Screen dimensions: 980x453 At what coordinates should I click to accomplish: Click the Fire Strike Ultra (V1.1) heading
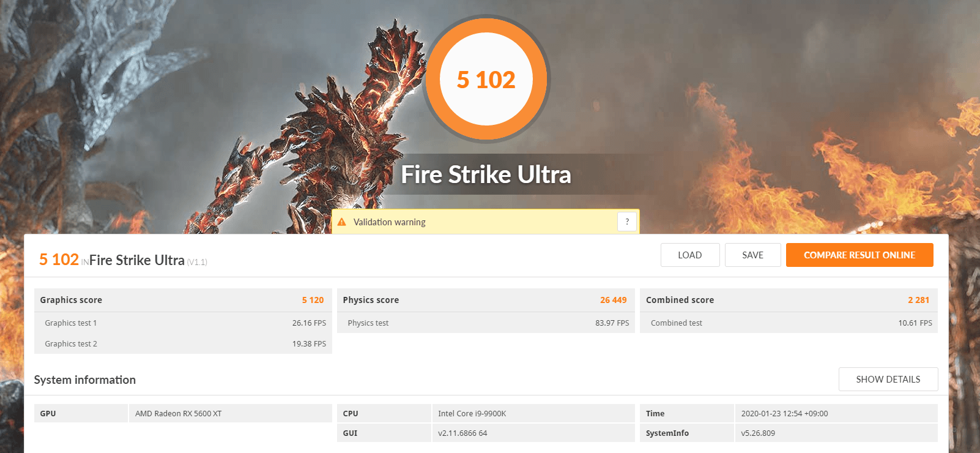(148, 260)
